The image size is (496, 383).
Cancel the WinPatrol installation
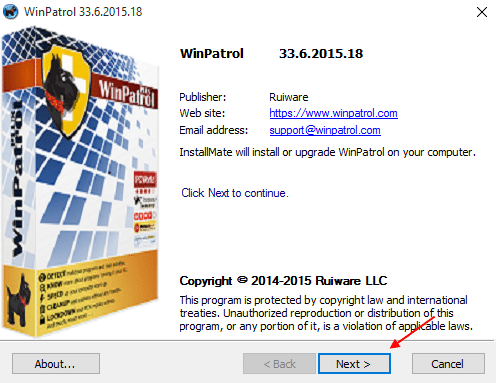(x=448, y=364)
